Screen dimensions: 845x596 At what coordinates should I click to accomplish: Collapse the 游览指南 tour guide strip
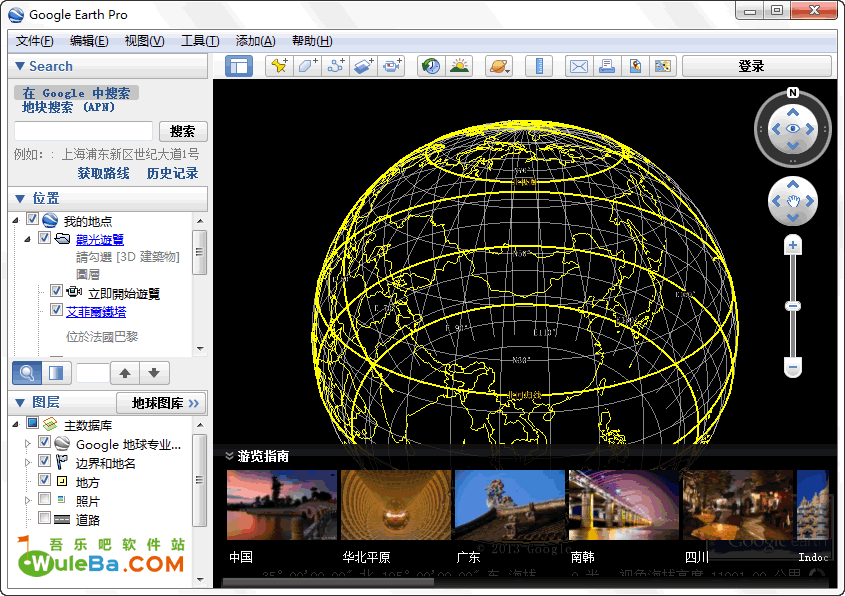click(x=230, y=456)
